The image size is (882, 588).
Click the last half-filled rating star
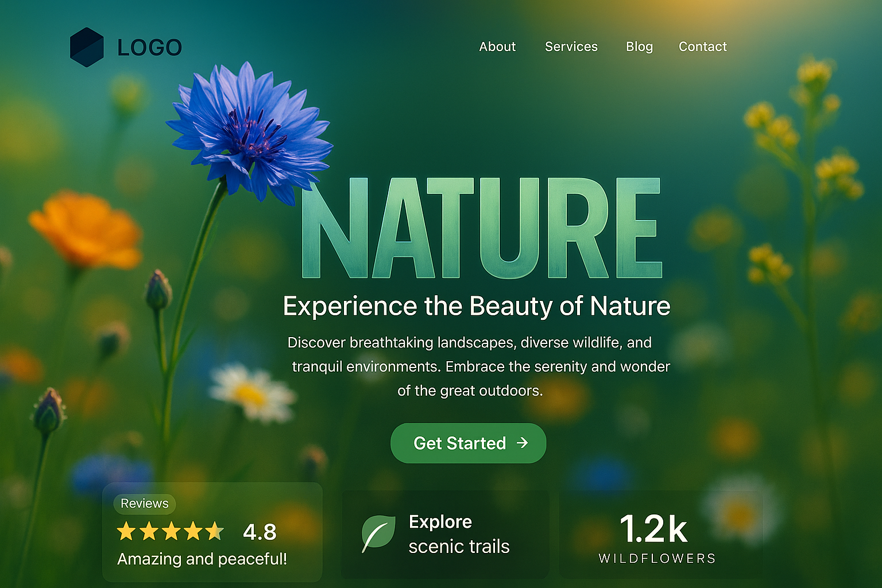(x=215, y=532)
